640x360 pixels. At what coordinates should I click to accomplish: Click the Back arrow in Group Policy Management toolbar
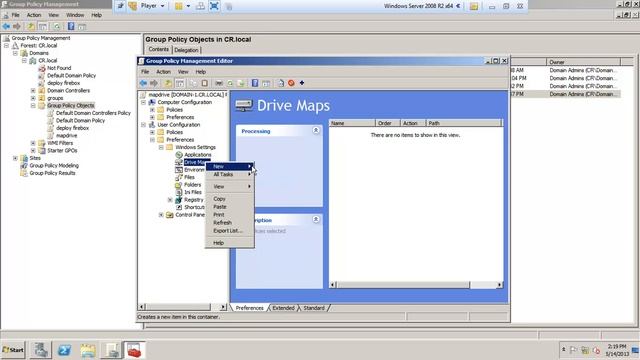(x=6, y=27)
